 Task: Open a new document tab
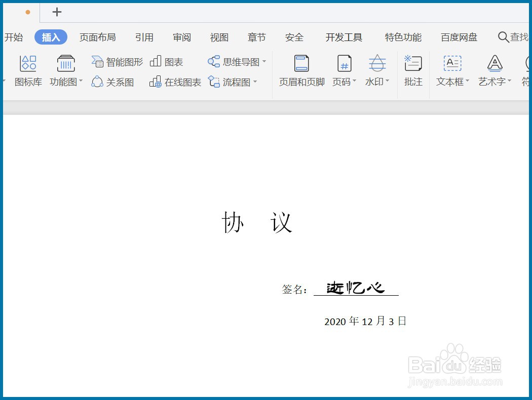pos(57,12)
